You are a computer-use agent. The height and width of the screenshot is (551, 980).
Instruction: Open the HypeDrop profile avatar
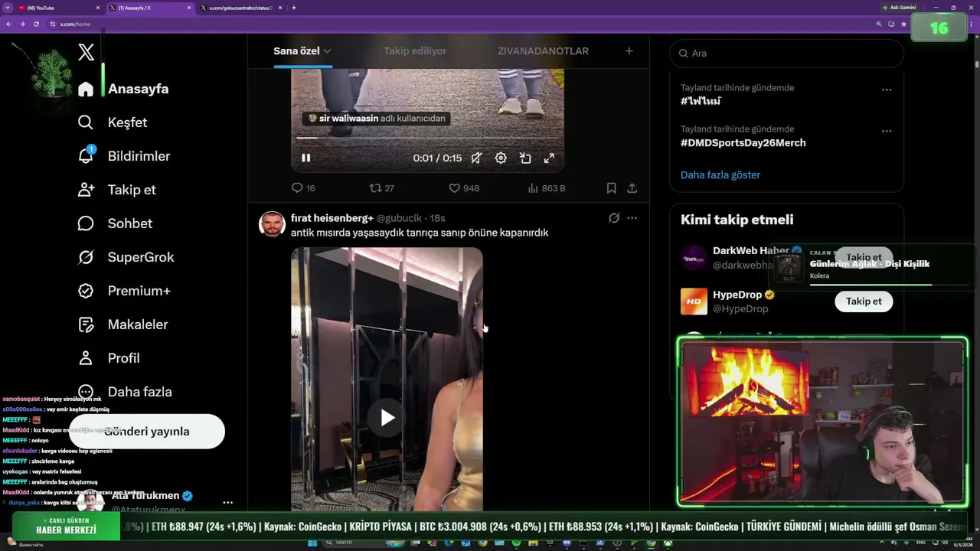pos(694,302)
